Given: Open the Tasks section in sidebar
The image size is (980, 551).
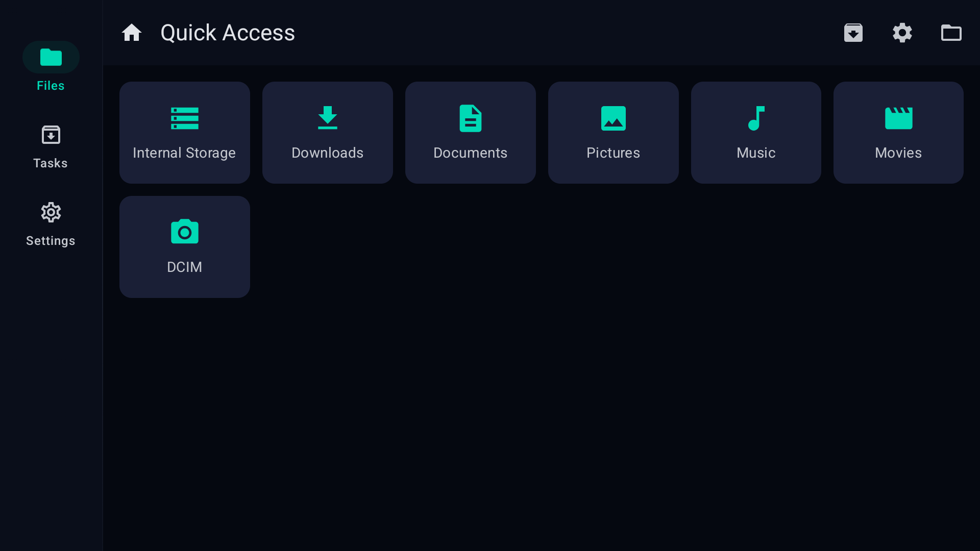Looking at the screenshot, I should click(51, 146).
